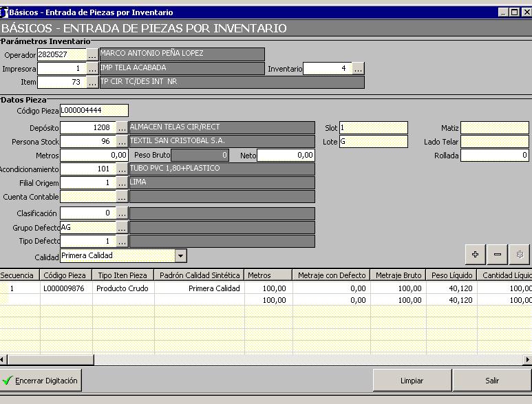Screen dimensions: 532x404
Task: Click the plus icon to add piece
Action: pyautogui.click(x=475, y=255)
